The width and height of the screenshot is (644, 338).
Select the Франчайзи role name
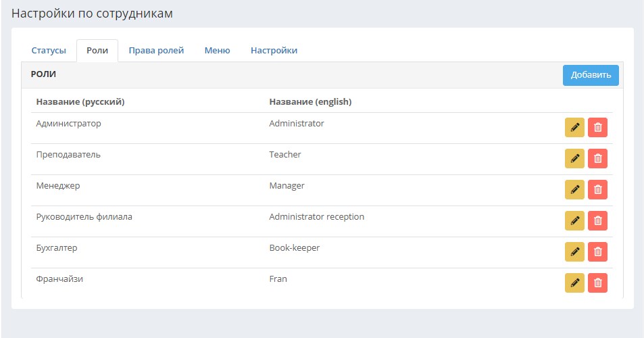click(x=59, y=279)
